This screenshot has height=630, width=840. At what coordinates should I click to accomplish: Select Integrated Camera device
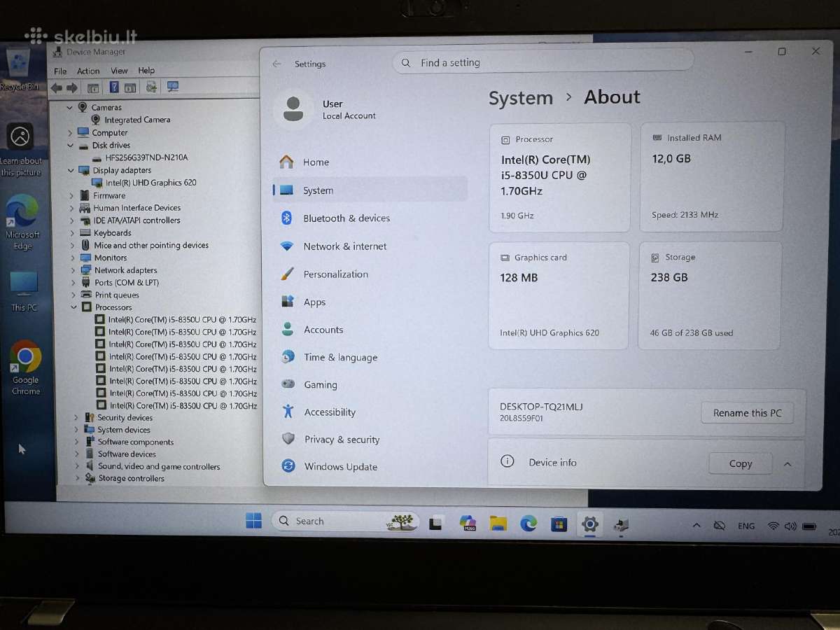coord(137,120)
